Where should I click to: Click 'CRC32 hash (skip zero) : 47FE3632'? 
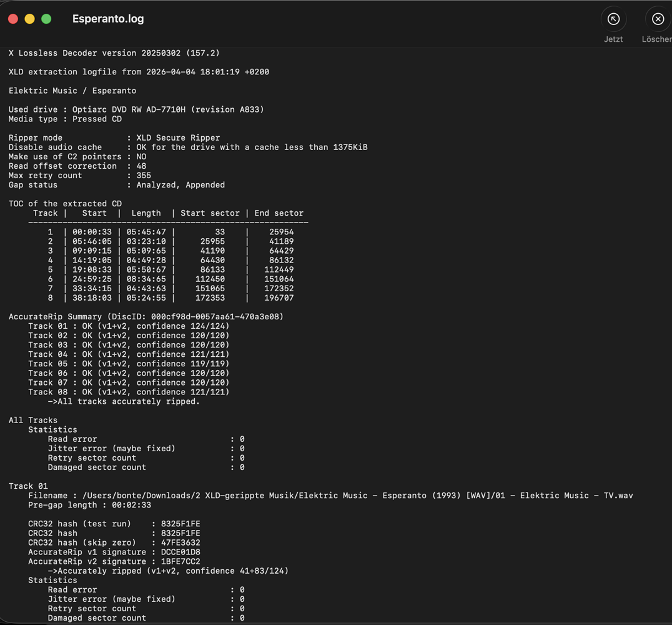coord(114,543)
